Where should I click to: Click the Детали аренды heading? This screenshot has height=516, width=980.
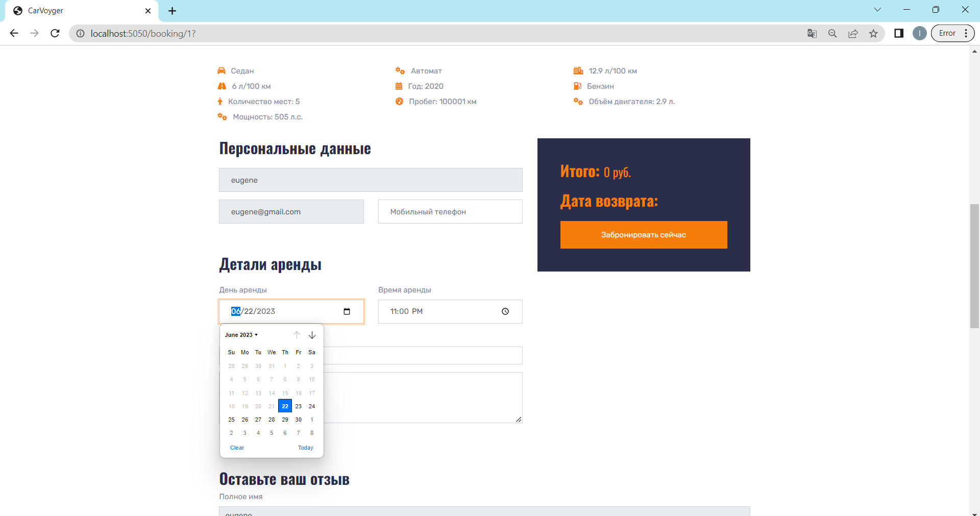click(271, 264)
